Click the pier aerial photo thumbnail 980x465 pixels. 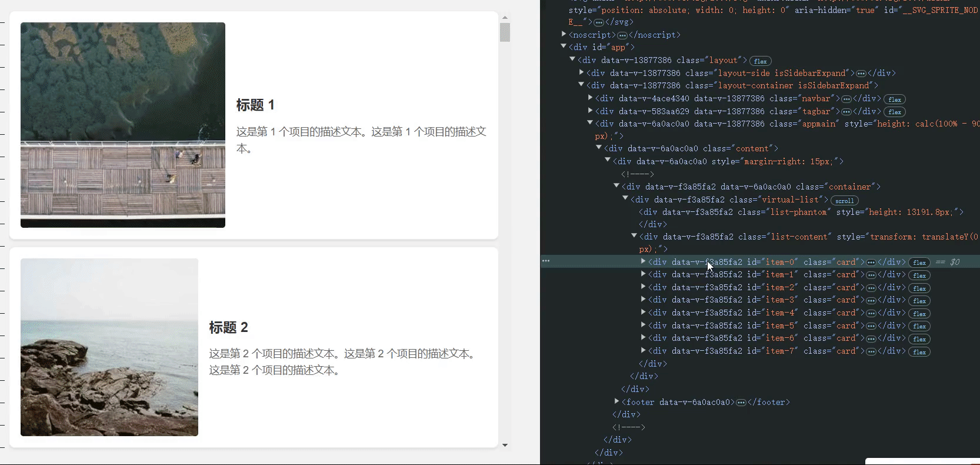(123, 125)
